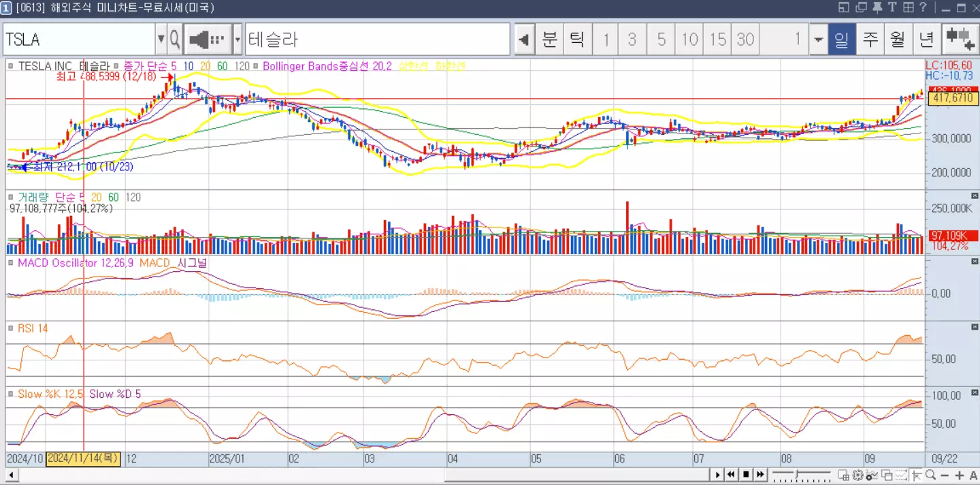Click the play button on chart replay
980x485 pixels.
pos(717,475)
